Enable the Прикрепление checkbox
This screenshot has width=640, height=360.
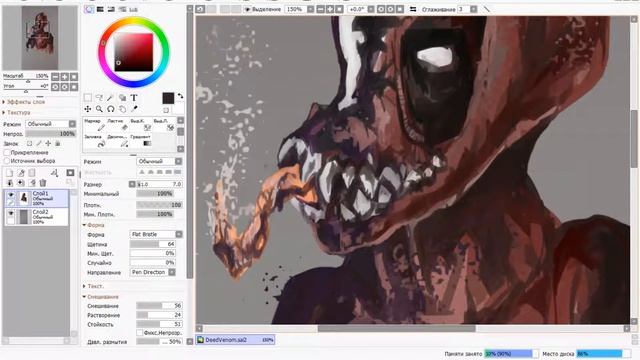coord(7,152)
